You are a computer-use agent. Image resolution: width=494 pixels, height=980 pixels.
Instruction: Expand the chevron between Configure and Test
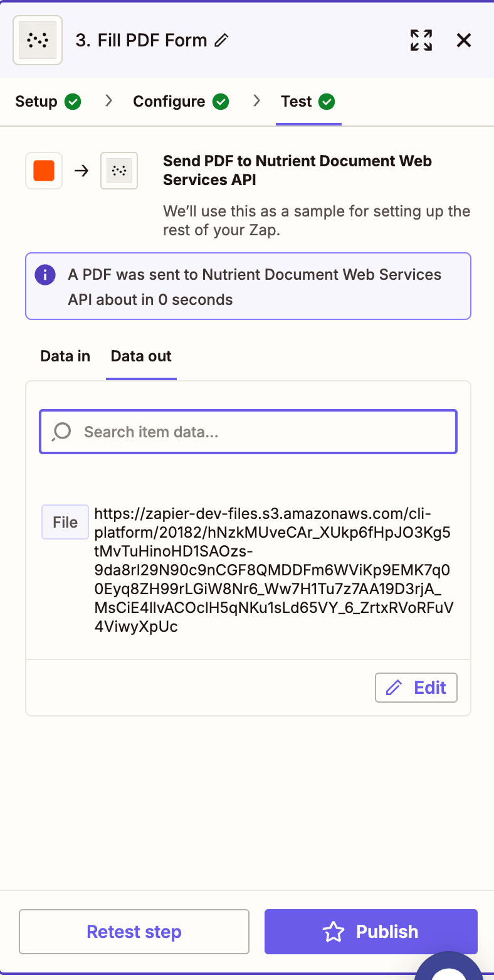point(256,100)
